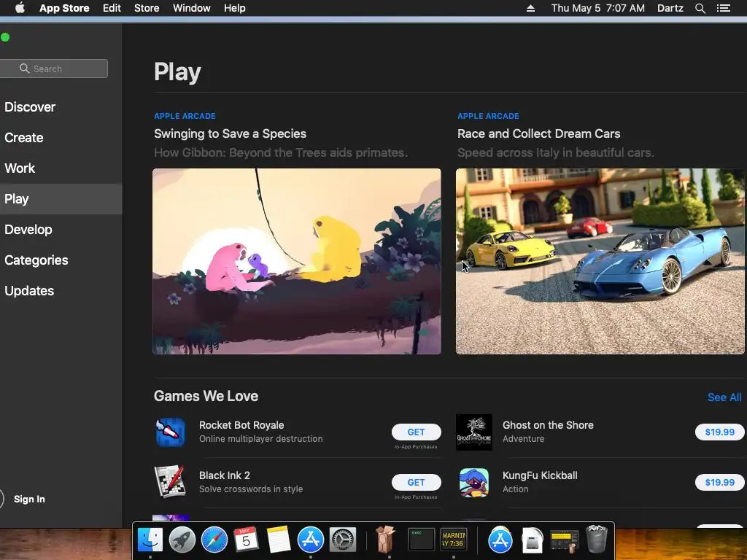Open the App Store menu
The width and height of the screenshot is (747, 560).
(64, 8)
